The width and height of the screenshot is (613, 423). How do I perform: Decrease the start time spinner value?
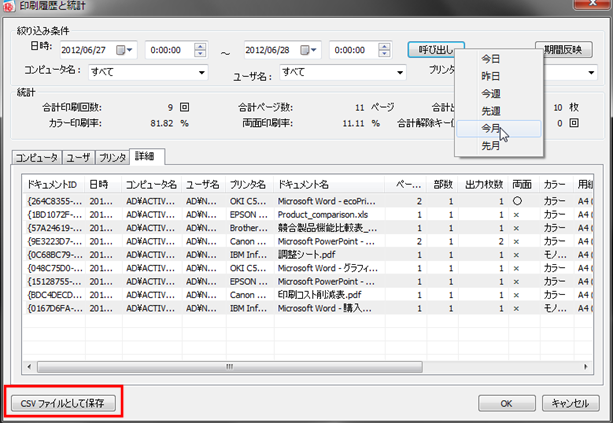(x=200, y=54)
